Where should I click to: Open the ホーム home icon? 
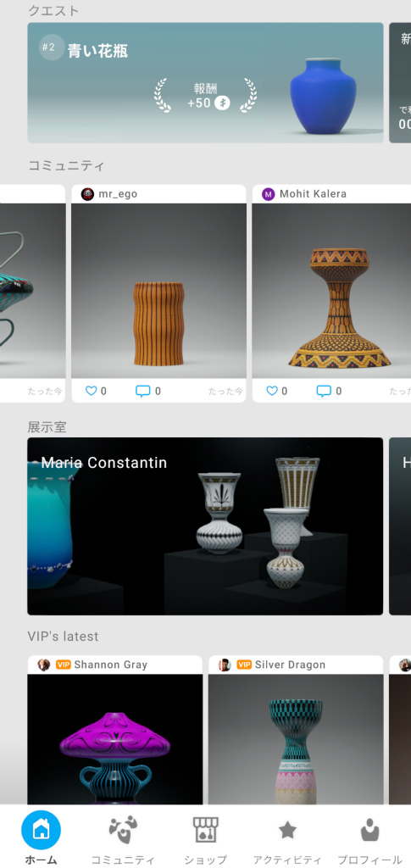(x=41, y=830)
